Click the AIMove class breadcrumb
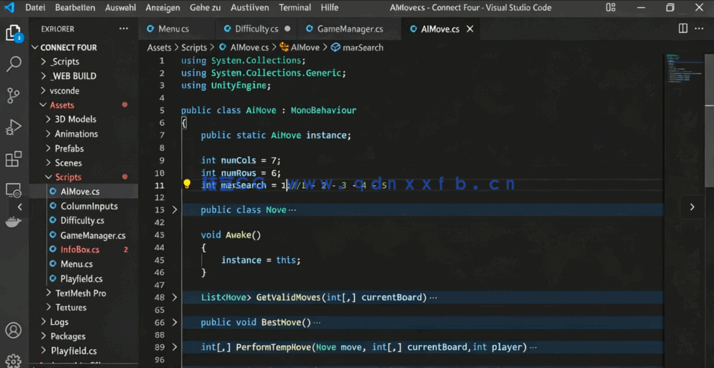 tap(300, 47)
